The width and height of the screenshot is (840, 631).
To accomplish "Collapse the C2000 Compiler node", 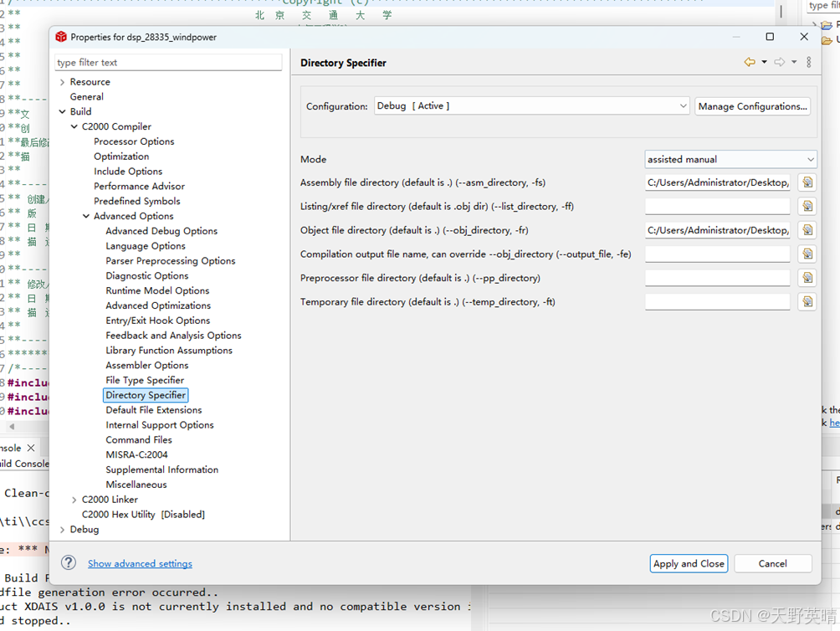I will [74, 126].
